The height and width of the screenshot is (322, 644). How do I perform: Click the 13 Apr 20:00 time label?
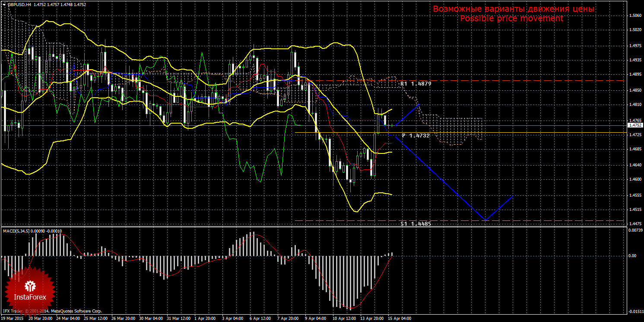(x=371, y=319)
